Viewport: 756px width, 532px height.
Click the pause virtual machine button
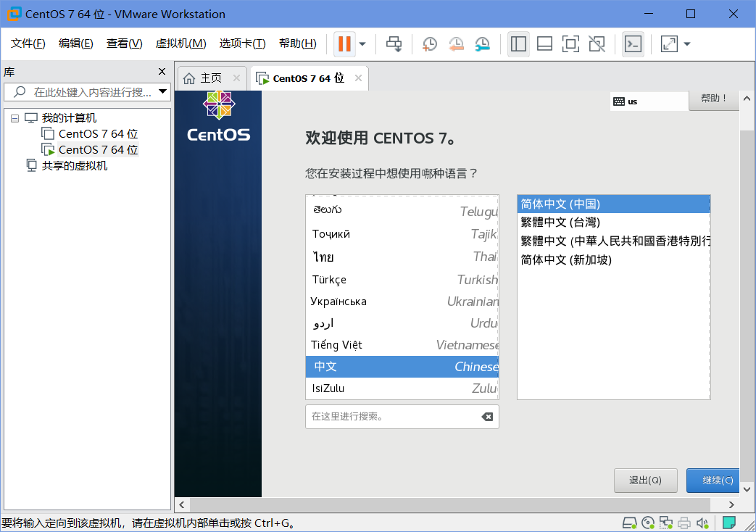coord(344,44)
